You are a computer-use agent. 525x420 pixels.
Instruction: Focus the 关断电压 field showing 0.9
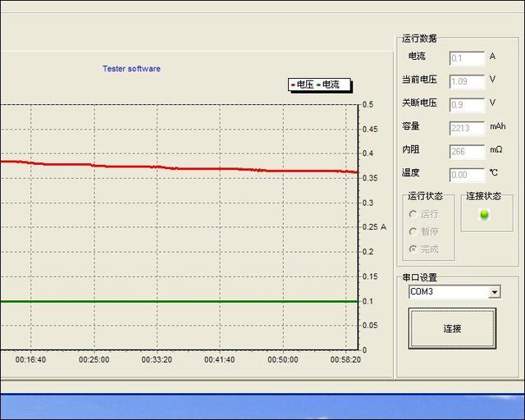coord(466,104)
